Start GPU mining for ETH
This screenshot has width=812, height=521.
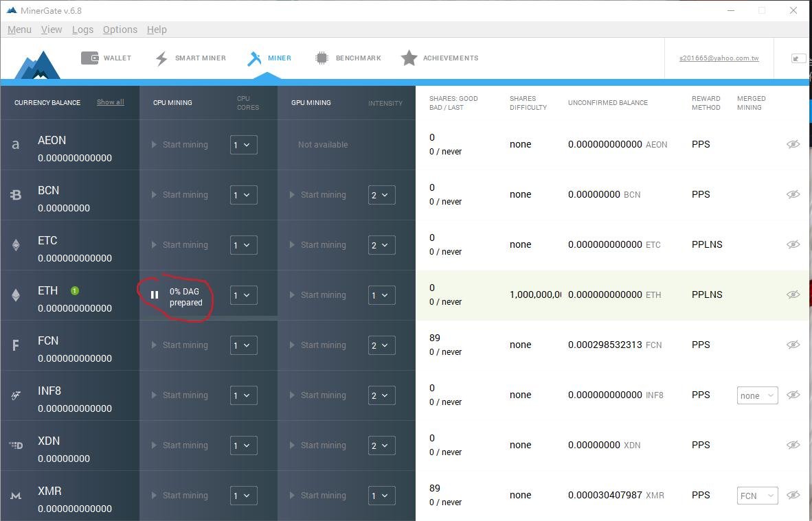point(317,295)
